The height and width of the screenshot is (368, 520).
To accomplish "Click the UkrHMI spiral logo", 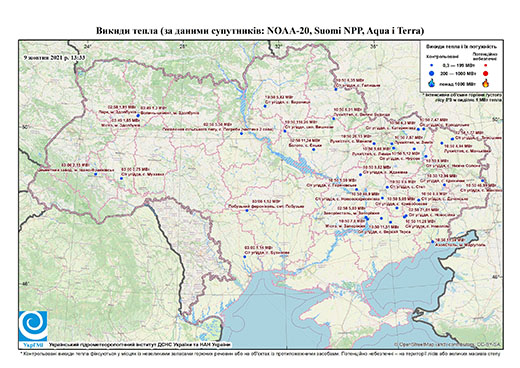I will point(33,326).
